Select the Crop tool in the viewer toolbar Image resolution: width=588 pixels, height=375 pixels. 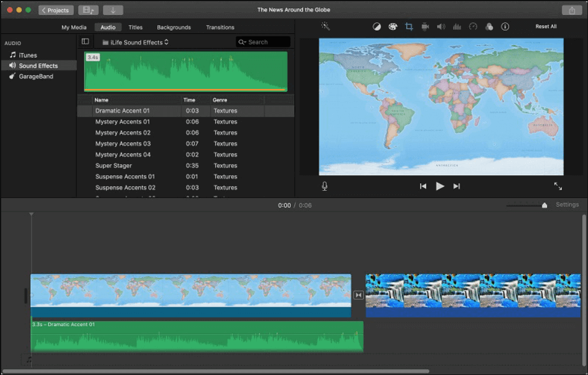409,26
